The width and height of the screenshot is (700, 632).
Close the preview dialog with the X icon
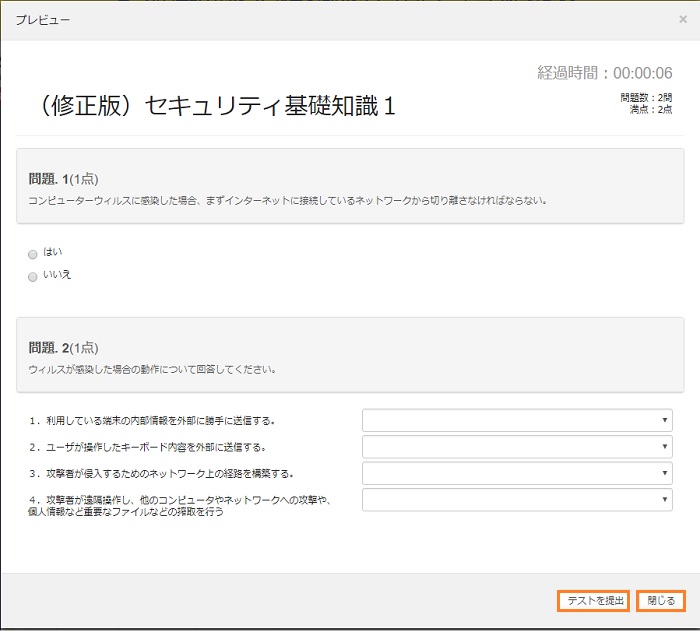coord(682,19)
